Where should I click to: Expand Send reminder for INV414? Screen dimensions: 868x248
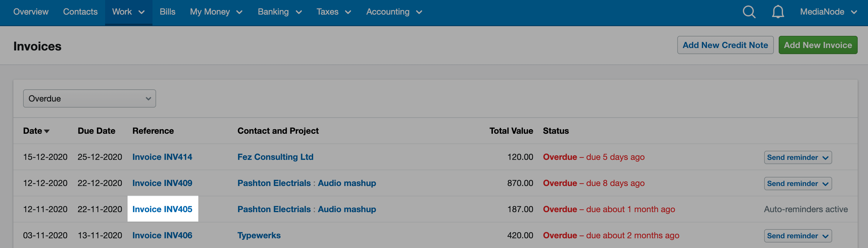click(x=798, y=157)
